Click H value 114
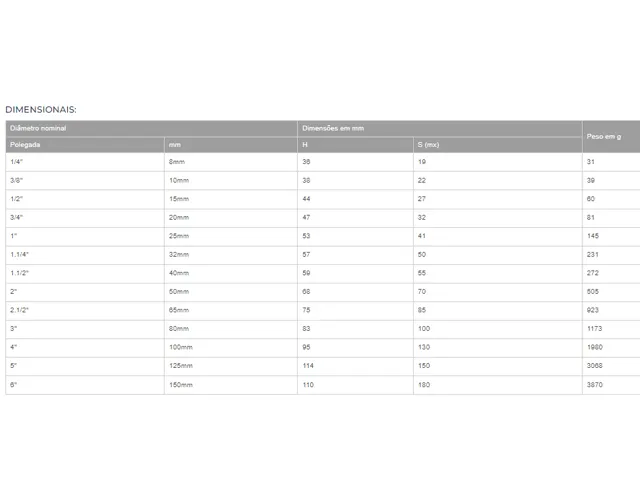The width and height of the screenshot is (640, 480). coord(308,366)
